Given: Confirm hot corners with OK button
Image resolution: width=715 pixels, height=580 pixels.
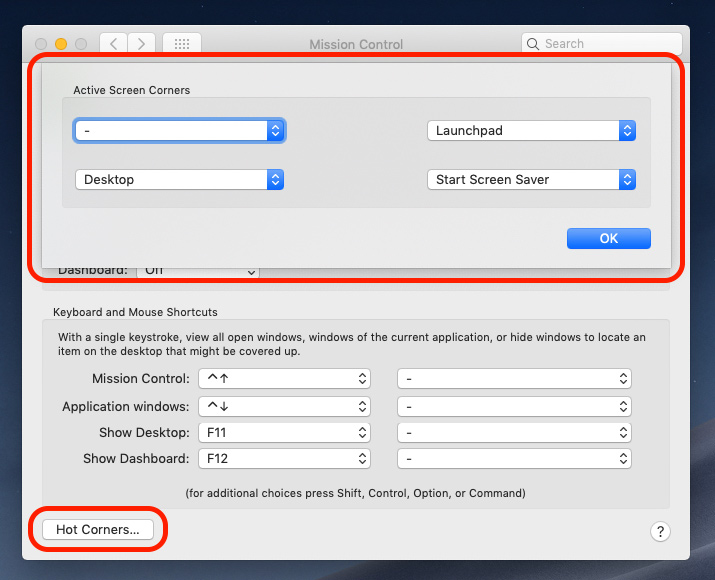Looking at the screenshot, I should tap(609, 238).
